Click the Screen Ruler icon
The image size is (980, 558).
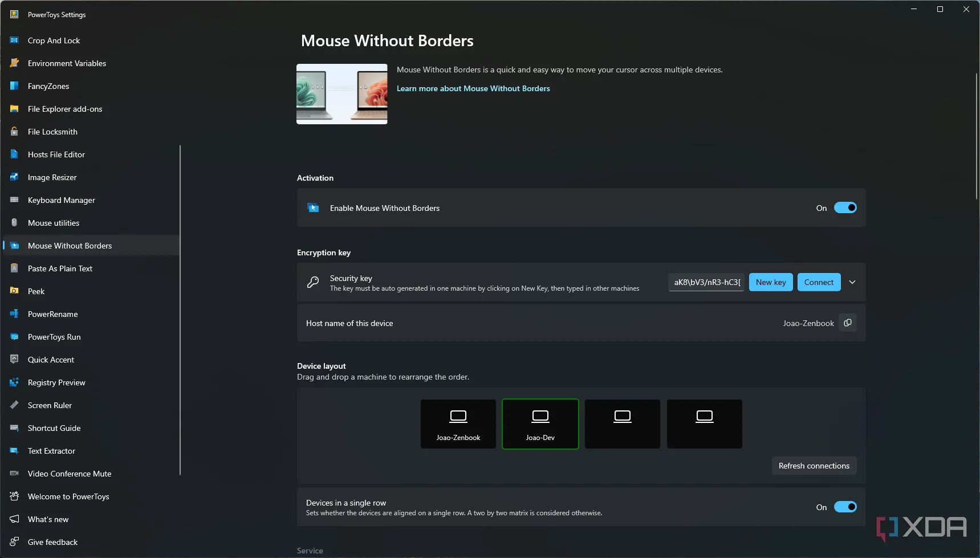coord(14,405)
